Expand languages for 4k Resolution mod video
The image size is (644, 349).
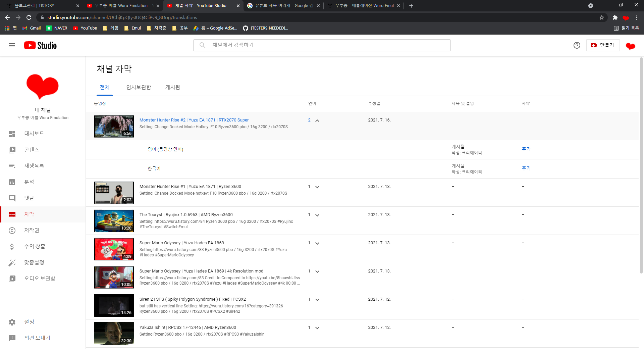[317, 271]
